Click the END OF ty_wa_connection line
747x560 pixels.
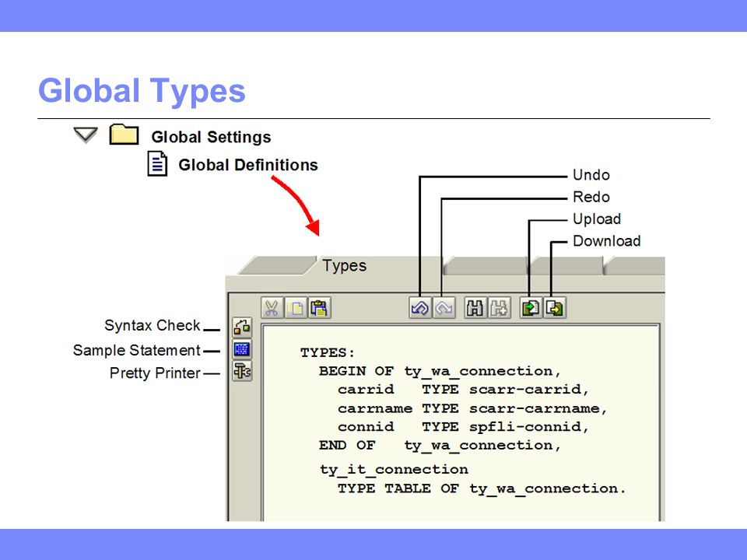pyautogui.click(x=440, y=446)
